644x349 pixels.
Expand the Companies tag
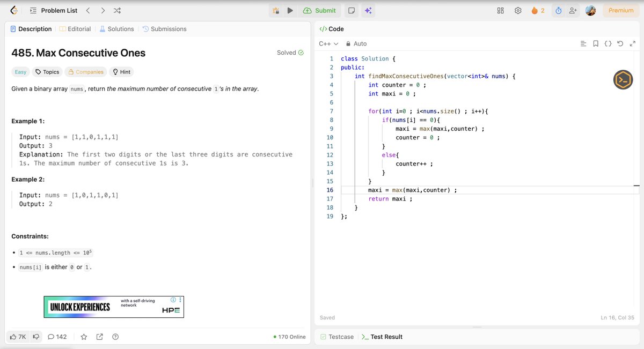[x=86, y=72]
